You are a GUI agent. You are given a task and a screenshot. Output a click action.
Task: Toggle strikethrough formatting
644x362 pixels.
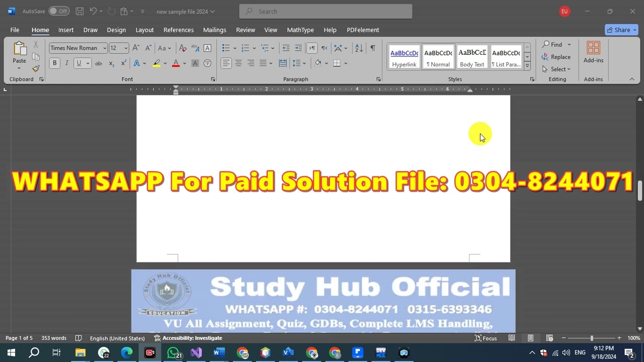[99, 63]
